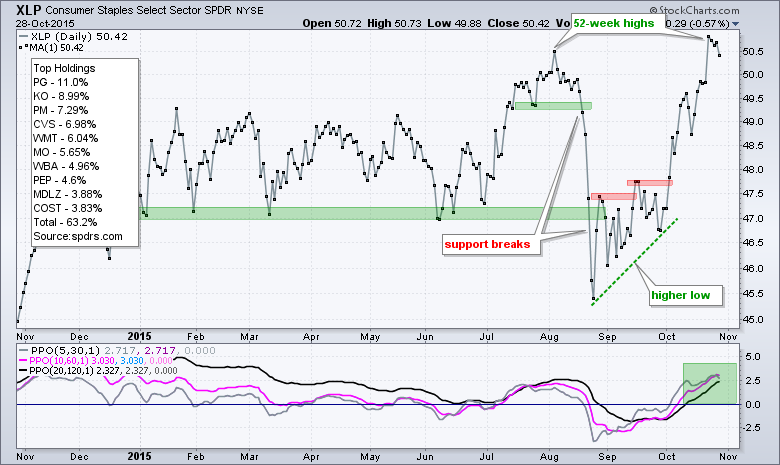Click the 50.5 price axis label

753,51
